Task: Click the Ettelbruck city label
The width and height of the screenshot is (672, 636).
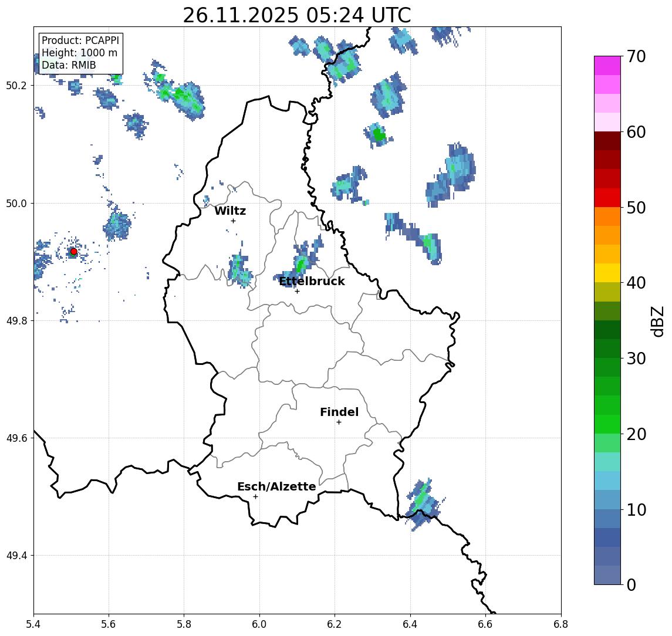Action: (312, 281)
